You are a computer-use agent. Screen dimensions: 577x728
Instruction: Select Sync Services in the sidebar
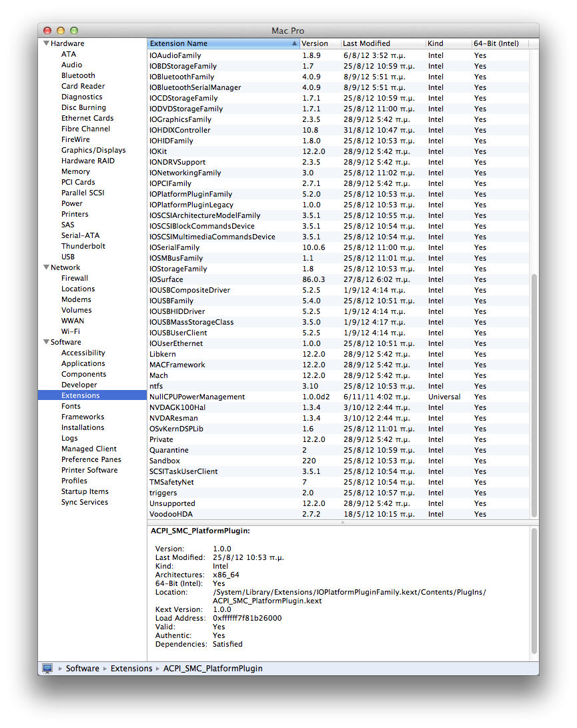tap(85, 503)
